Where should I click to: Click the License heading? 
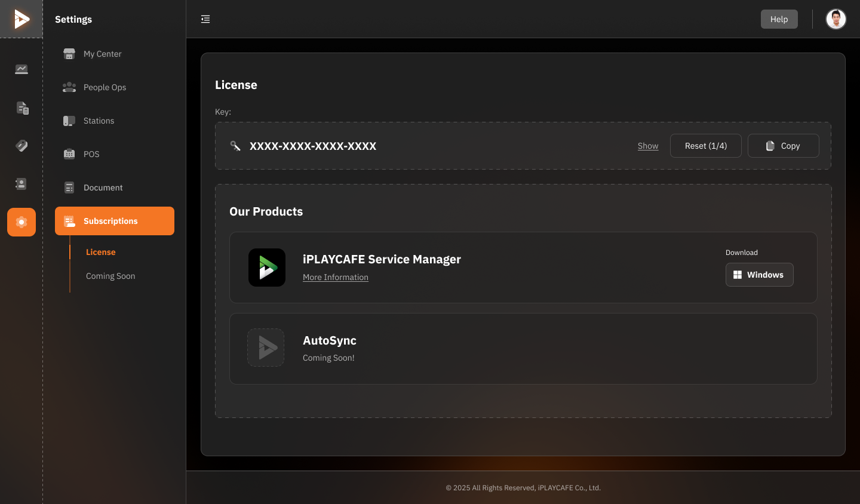tap(236, 85)
